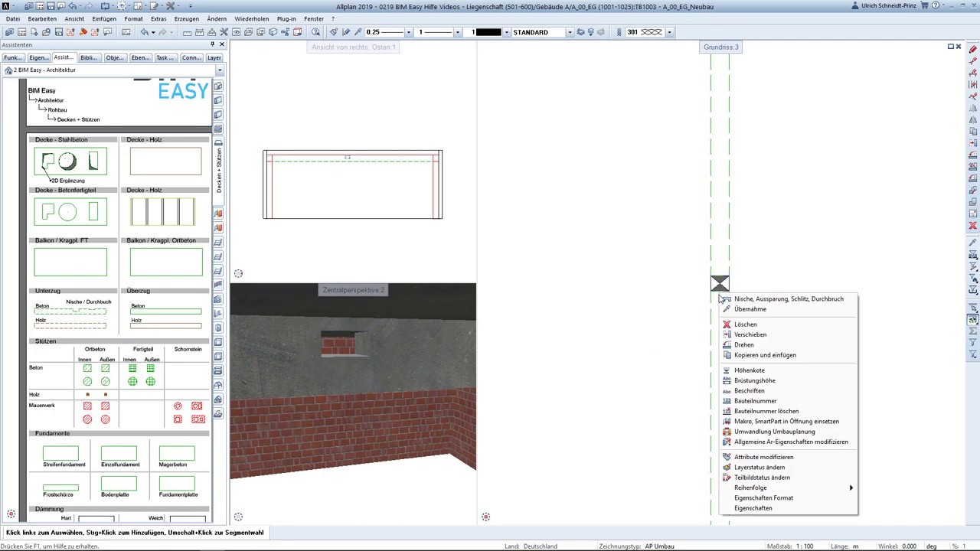Image resolution: width=980 pixels, height=551 pixels.
Task: Click the undo arrow in the toolbar
Action: tap(143, 32)
